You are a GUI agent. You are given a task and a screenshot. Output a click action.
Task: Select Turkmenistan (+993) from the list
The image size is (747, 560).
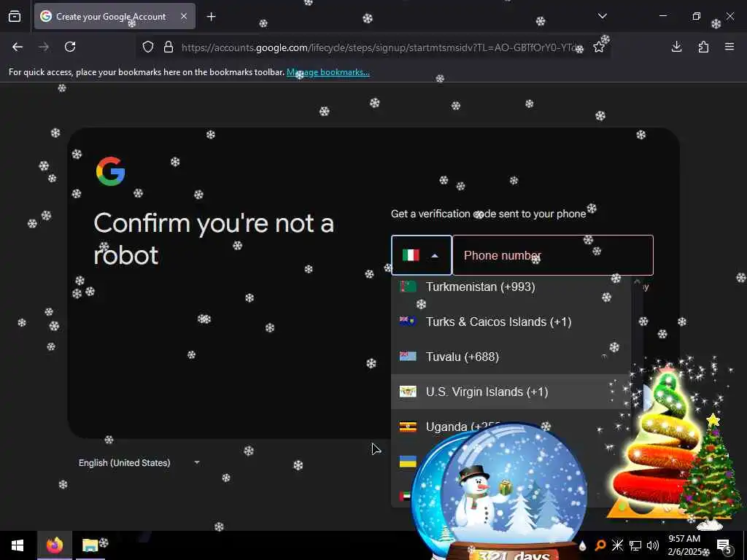pos(511,287)
